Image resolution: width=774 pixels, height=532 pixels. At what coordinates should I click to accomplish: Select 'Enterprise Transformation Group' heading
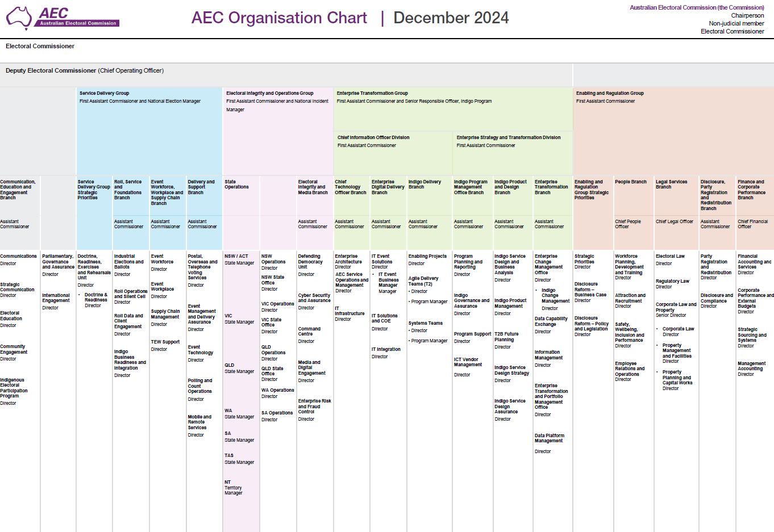click(372, 93)
